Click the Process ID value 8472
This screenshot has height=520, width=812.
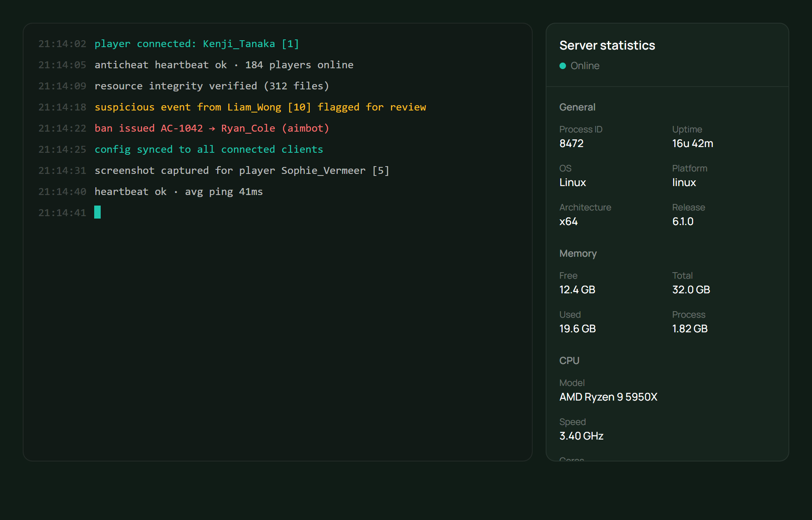tap(571, 143)
